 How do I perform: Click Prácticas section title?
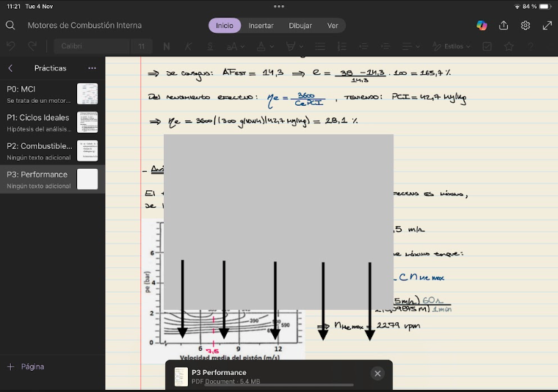click(x=50, y=68)
